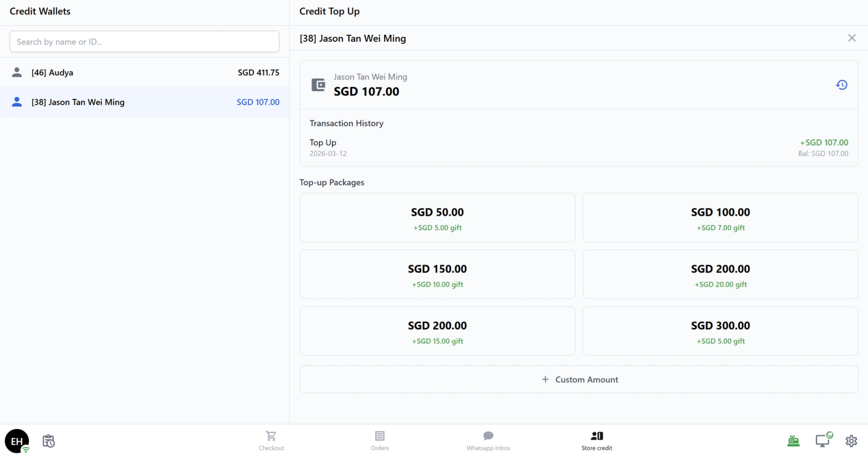Select the Store credit tab
868x455 pixels.
[597, 441]
